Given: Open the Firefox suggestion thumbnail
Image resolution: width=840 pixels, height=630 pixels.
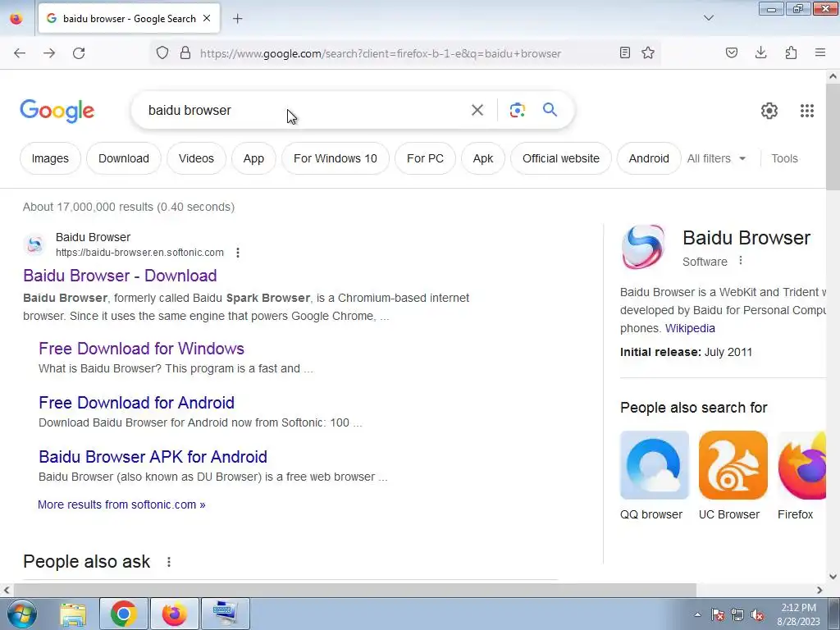Looking at the screenshot, I should tap(802, 465).
